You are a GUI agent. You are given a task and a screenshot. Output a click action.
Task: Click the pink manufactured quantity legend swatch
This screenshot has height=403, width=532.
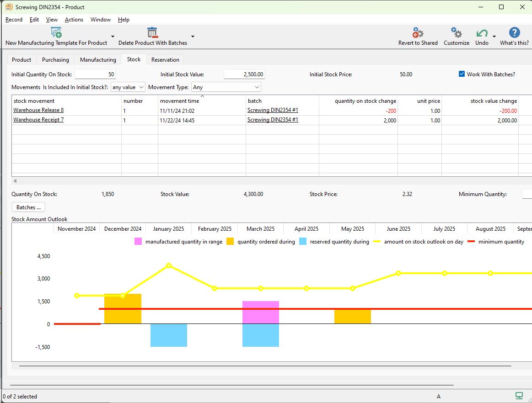138,241
